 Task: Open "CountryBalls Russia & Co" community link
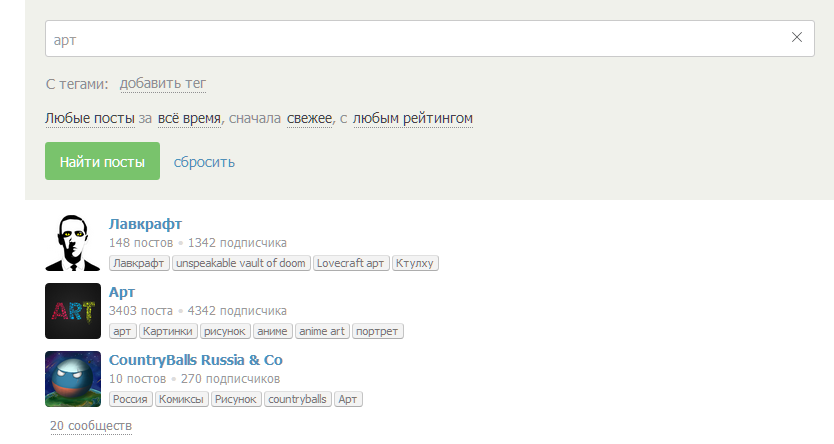(195, 360)
